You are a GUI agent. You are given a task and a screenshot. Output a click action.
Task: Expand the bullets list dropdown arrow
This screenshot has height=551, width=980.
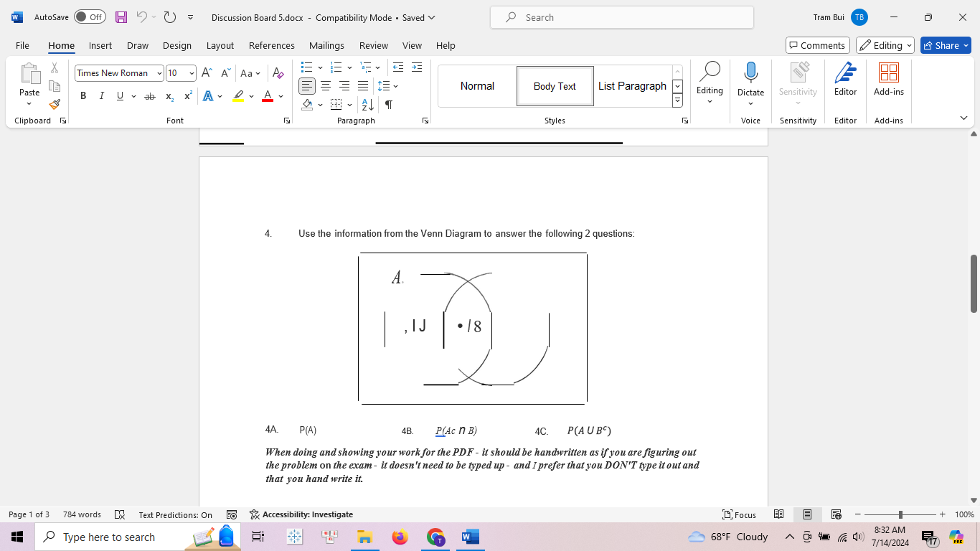click(x=320, y=67)
